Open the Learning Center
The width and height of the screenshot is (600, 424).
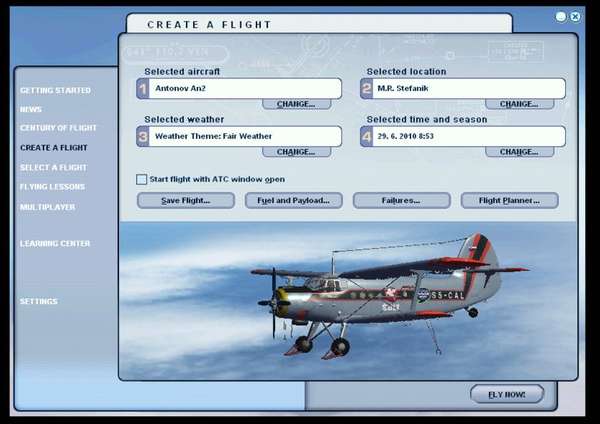click(x=55, y=244)
